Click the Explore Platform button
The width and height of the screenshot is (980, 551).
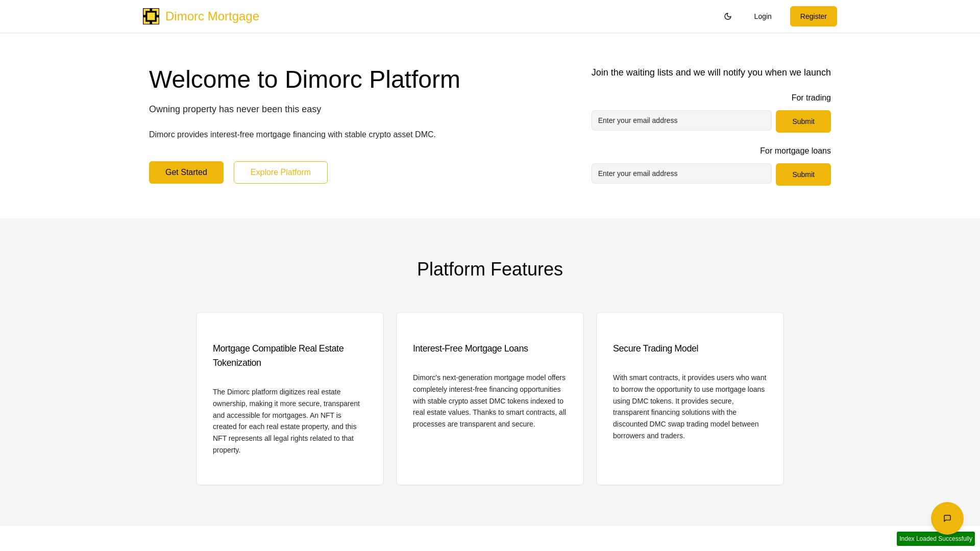click(280, 172)
